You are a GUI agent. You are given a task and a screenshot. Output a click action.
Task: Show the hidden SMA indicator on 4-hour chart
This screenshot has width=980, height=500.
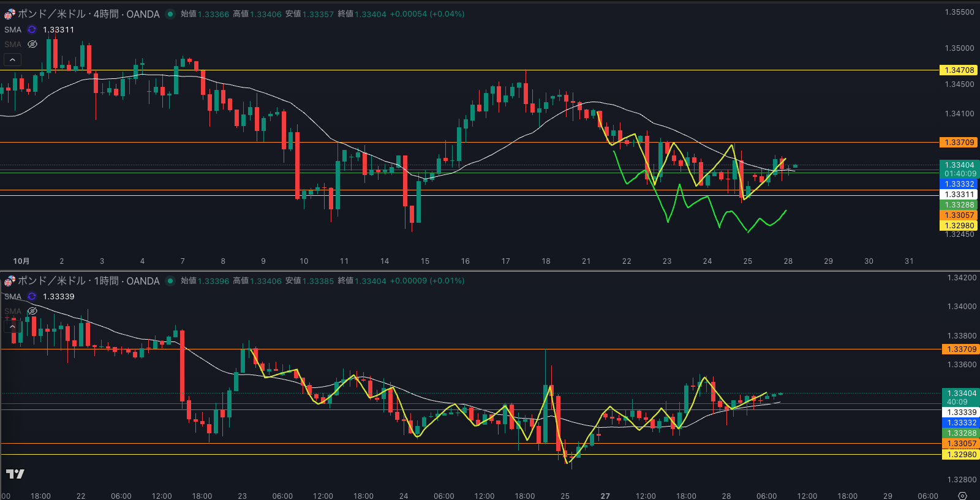(x=32, y=44)
